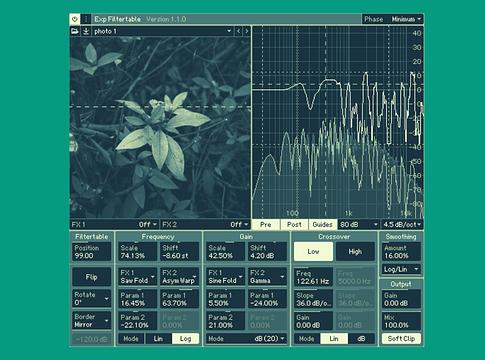485x360 pixels.
Task: Go to previous preset arrow
Action: tap(238, 31)
